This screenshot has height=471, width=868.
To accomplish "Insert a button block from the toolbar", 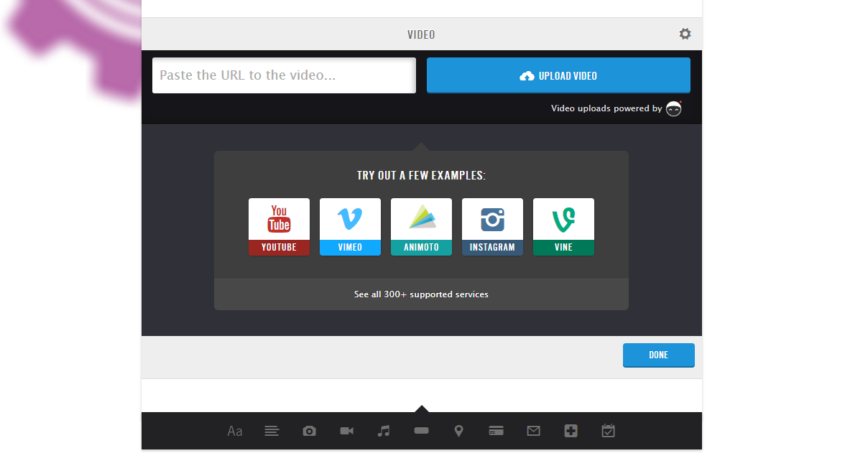I will pyautogui.click(x=422, y=431).
